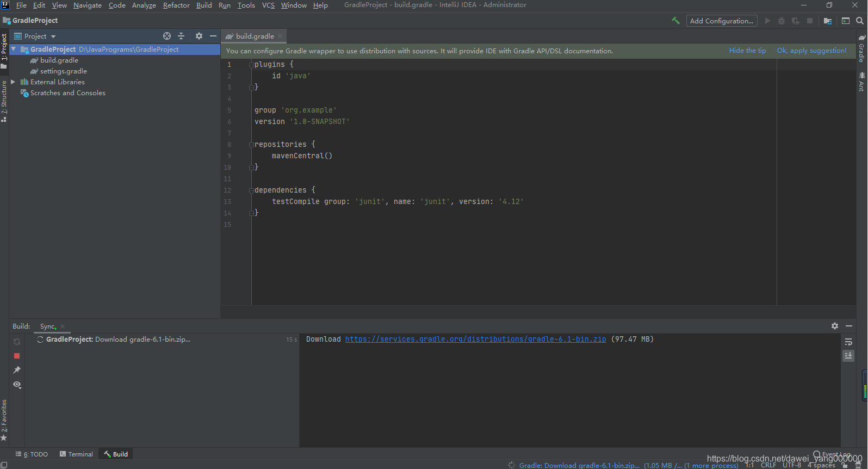This screenshot has width=868, height=469.
Task: Stop the running Gradle sync (red square)
Action: (x=17, y=356)
